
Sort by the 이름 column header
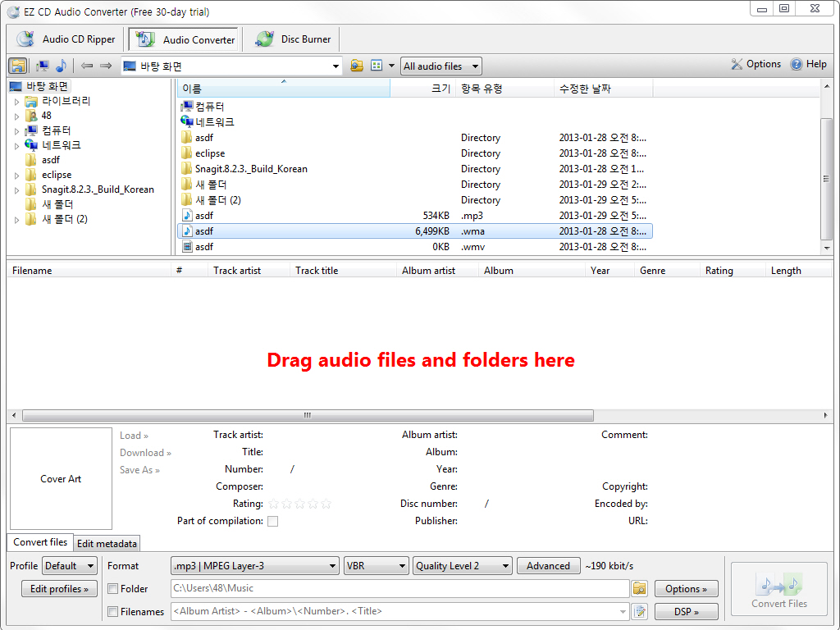[x=283, y=89]
